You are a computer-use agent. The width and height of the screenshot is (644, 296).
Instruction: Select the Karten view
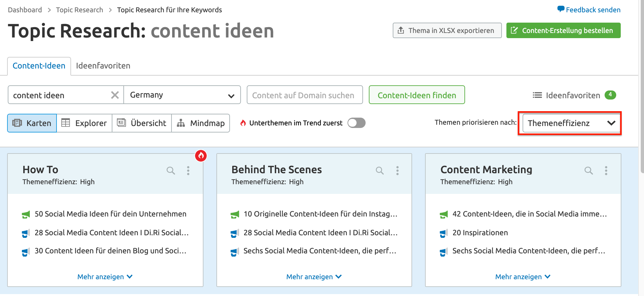(32, 123)
